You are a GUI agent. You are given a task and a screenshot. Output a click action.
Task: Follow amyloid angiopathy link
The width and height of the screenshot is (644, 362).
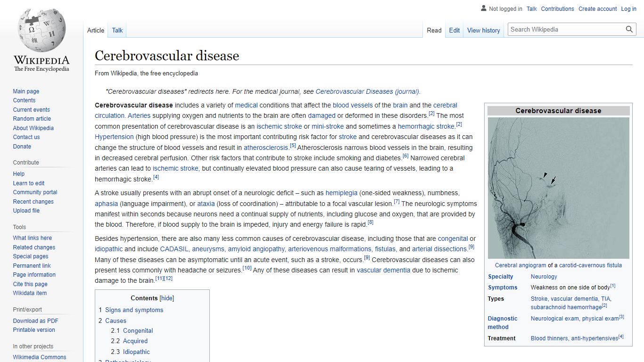256,249
